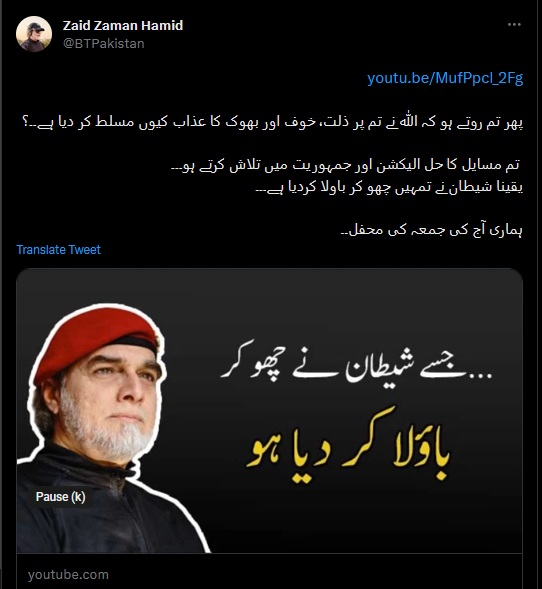
Task: Click the second Urdu paragraph's first line
Action: [x=346, y=165]
